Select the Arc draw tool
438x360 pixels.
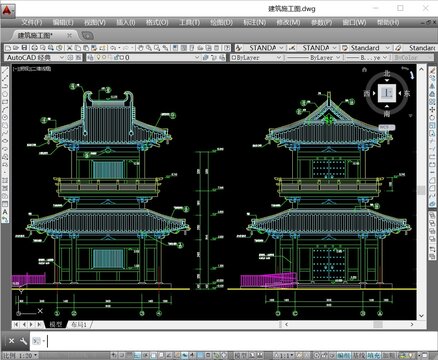click(5, 110)
